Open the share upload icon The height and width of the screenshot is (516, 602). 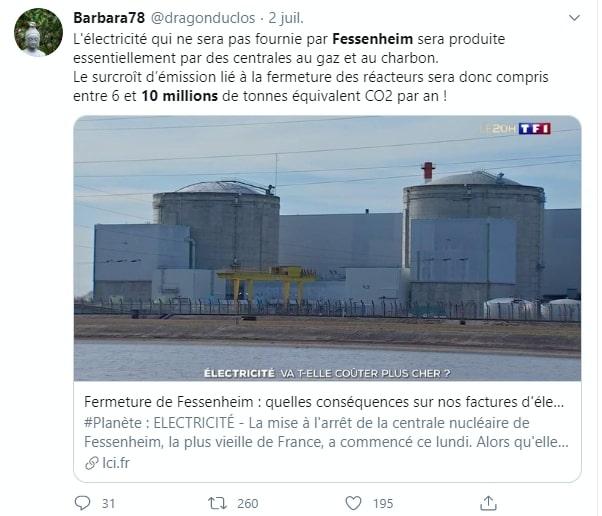(488, 503)
